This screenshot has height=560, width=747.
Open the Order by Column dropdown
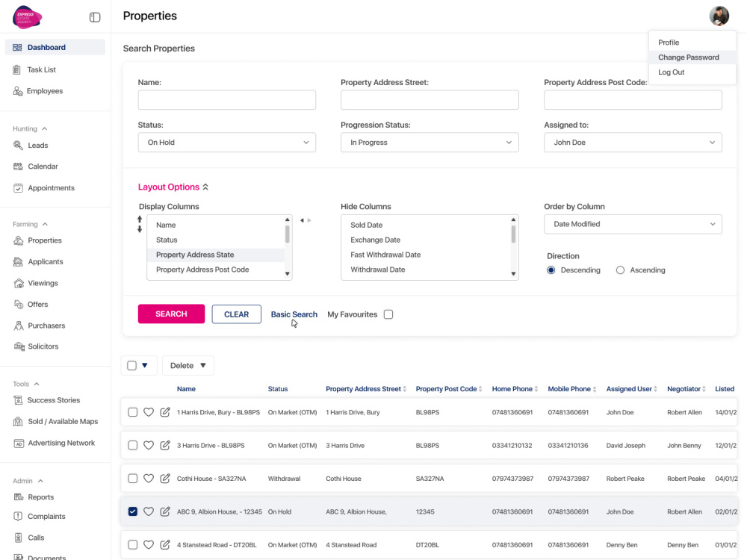633,224
